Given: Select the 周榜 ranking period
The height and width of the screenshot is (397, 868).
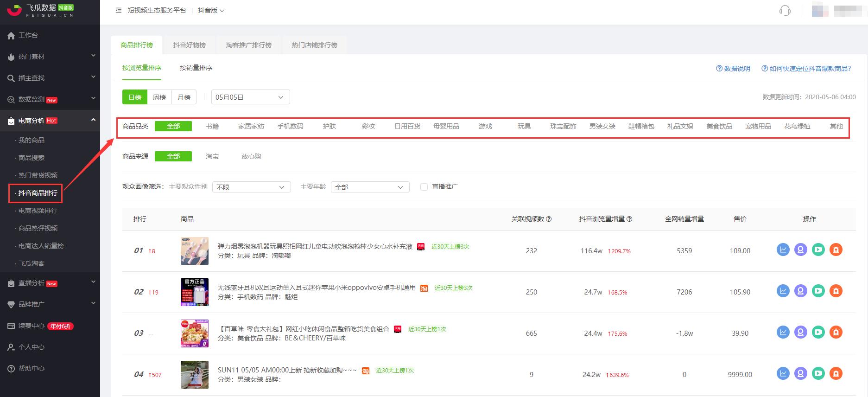Looking at the screenshot, I should [x=159, y=97].
